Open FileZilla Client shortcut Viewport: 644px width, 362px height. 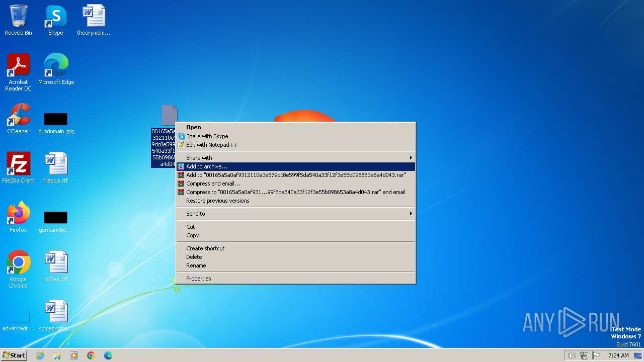click(18, 168)
